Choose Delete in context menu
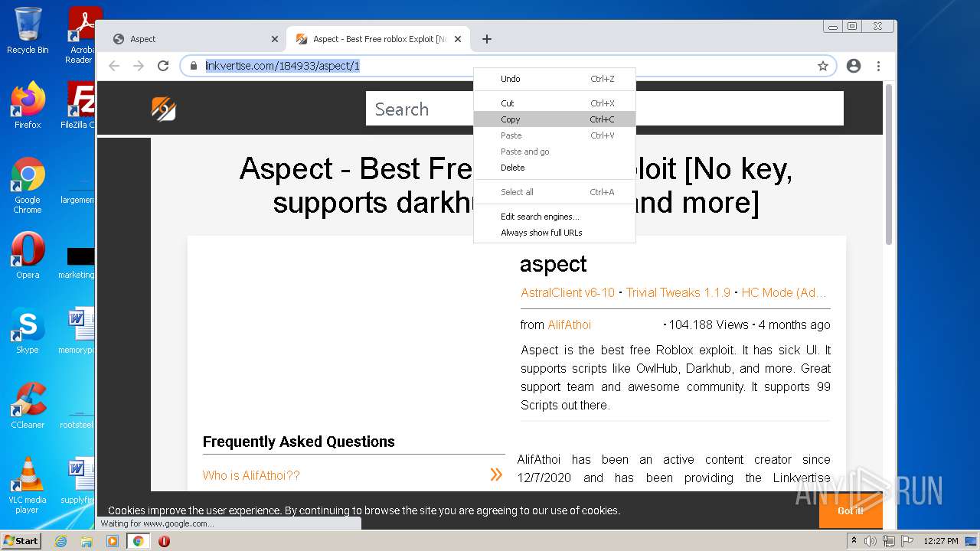 [x=554, y=168]
